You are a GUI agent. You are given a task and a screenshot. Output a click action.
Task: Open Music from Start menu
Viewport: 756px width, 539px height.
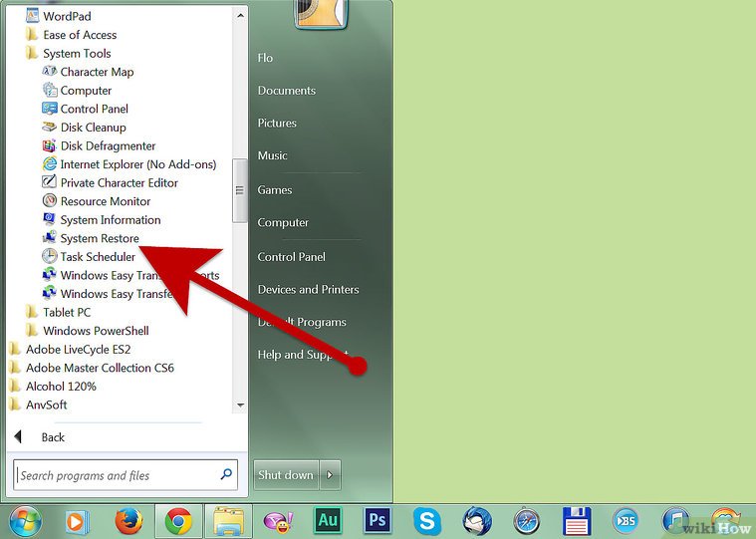(272, 155)
